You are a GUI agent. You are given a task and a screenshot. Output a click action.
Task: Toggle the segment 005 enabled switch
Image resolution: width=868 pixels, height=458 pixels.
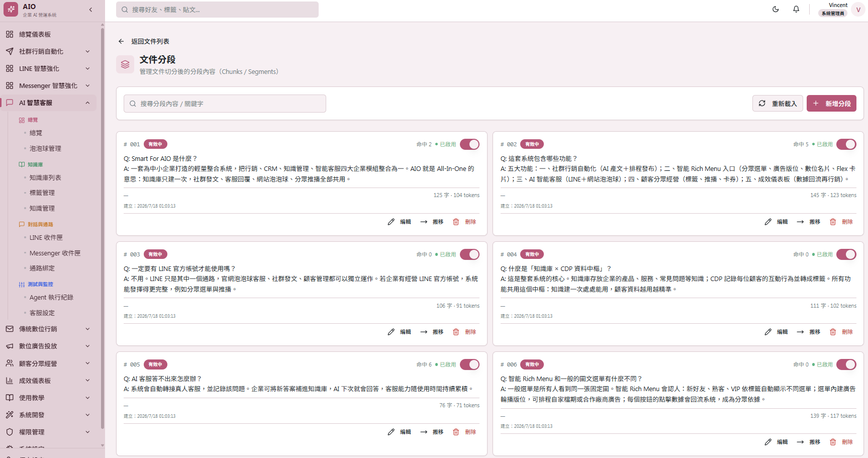pyautogui.click(x=469, y=364)
